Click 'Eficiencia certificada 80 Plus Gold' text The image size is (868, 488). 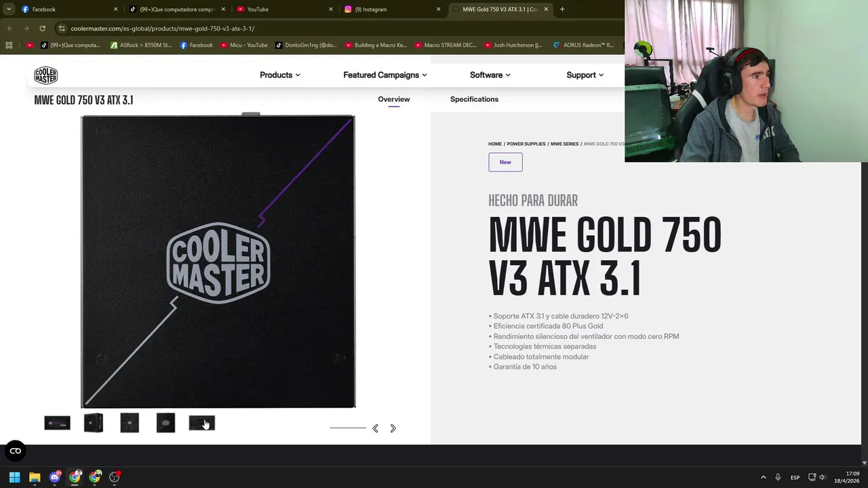[548, 326]
